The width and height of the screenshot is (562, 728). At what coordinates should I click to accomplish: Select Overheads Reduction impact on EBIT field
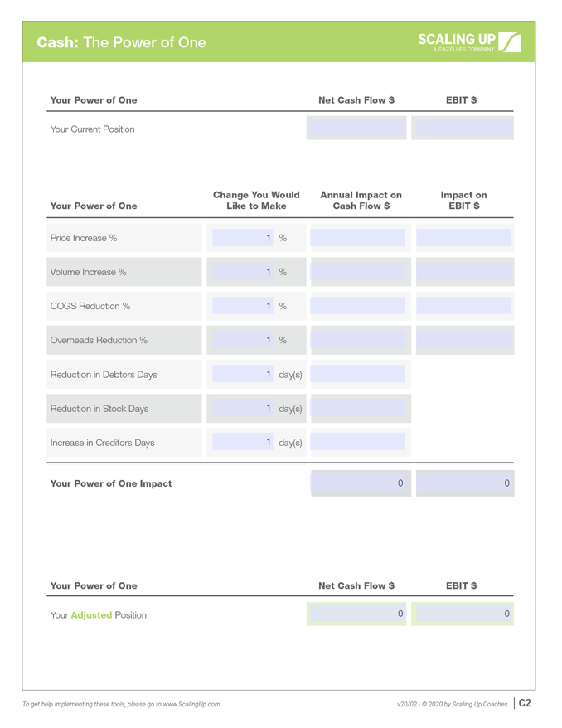click(x=463, y=340)
